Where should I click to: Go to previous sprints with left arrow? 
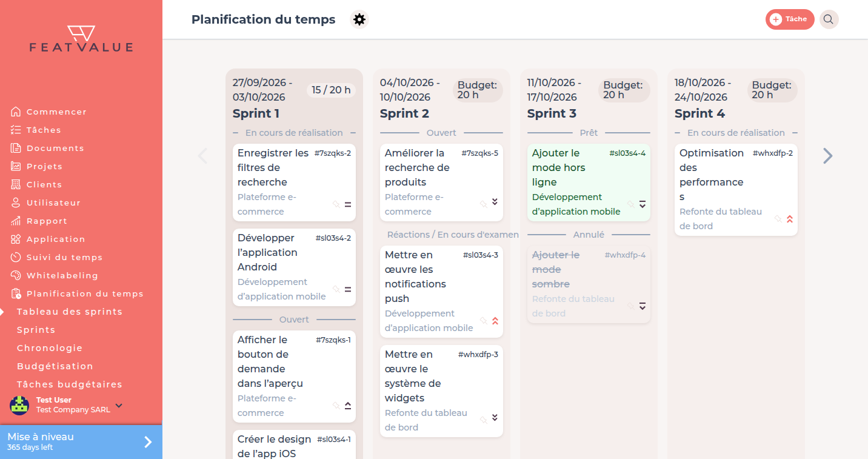pyautogui.click(x=202, y=156)
